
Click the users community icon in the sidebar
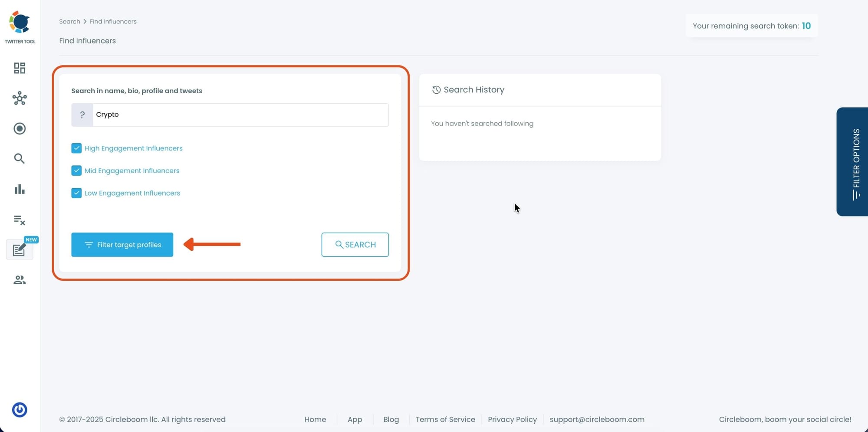click(19, 280)
